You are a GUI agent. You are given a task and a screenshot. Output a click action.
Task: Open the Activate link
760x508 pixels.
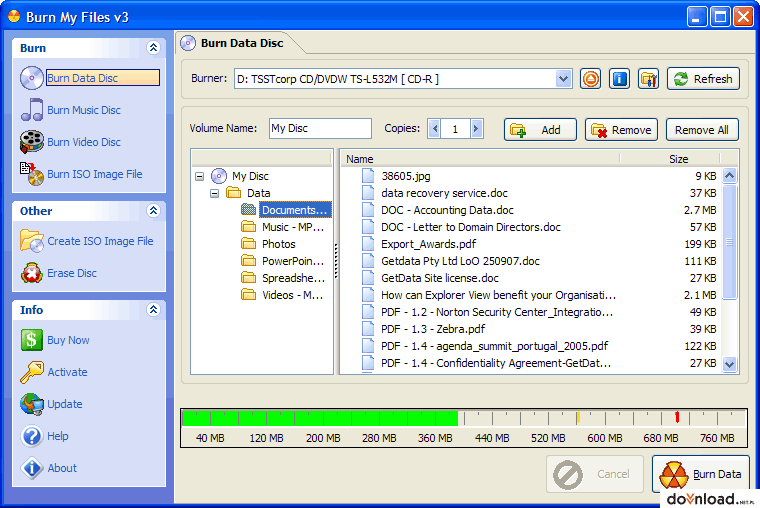coord(67,372)
